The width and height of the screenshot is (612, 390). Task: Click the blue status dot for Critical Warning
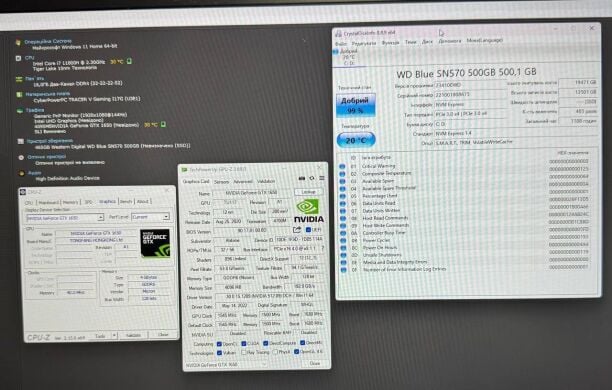(x=342, y=166)
